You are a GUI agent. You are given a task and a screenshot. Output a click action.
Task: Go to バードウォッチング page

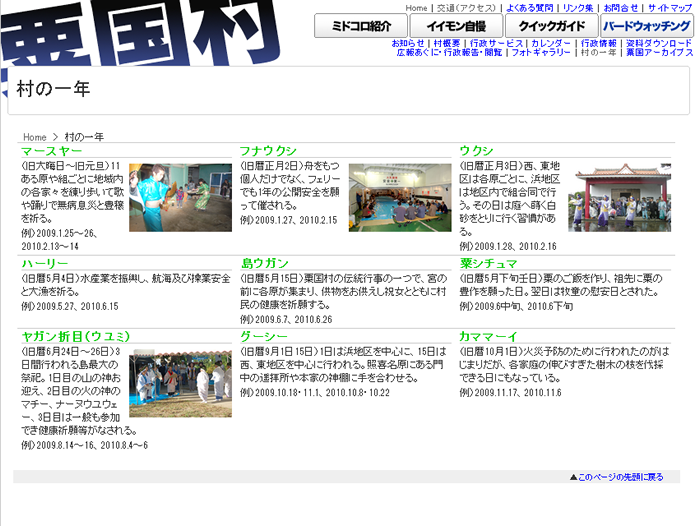tap(647, 26)
